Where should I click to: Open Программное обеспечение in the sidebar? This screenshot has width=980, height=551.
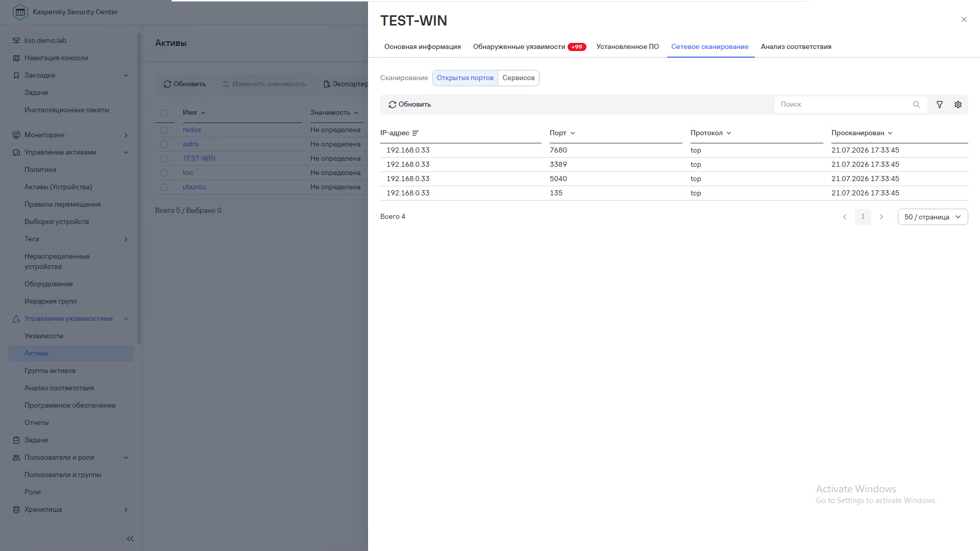(x=70, y=406)
